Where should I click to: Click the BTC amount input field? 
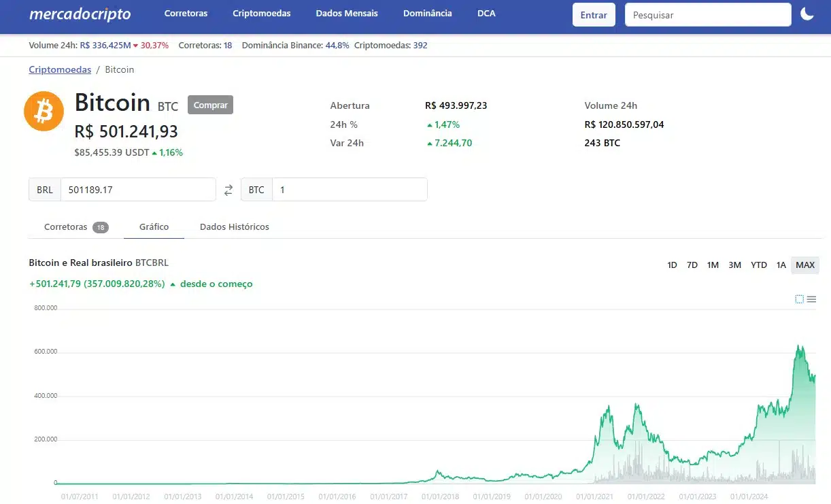click(x=350, y=190)
